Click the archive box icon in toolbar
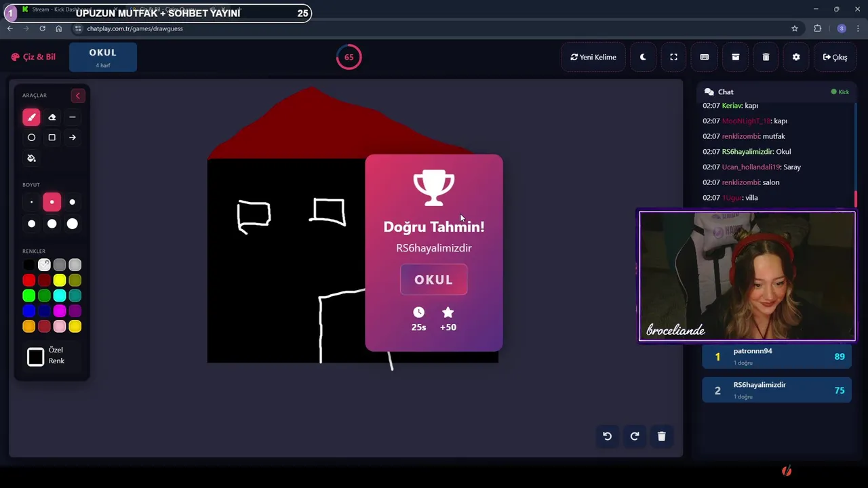Screen dimensions: 868x488 coord(735,57)
